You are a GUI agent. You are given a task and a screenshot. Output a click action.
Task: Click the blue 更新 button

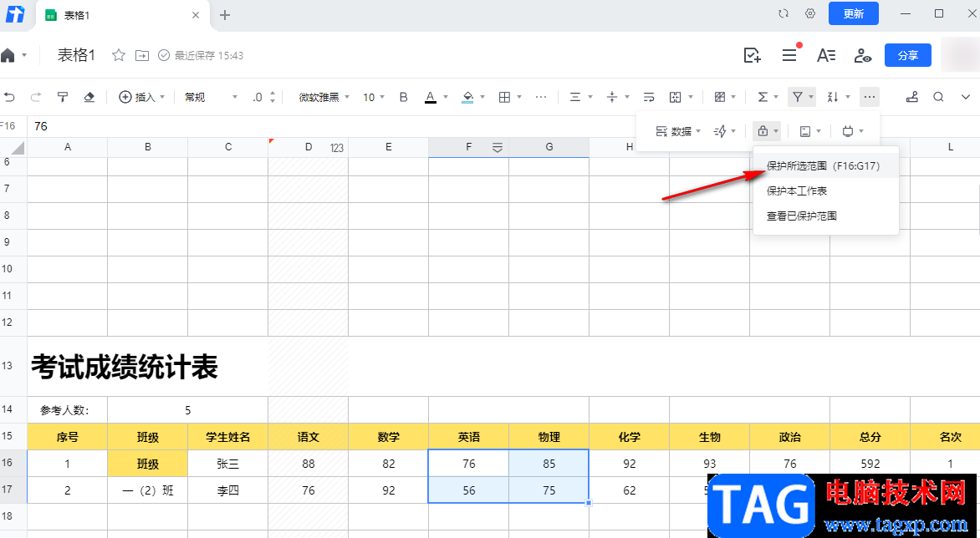coord(853,13)
